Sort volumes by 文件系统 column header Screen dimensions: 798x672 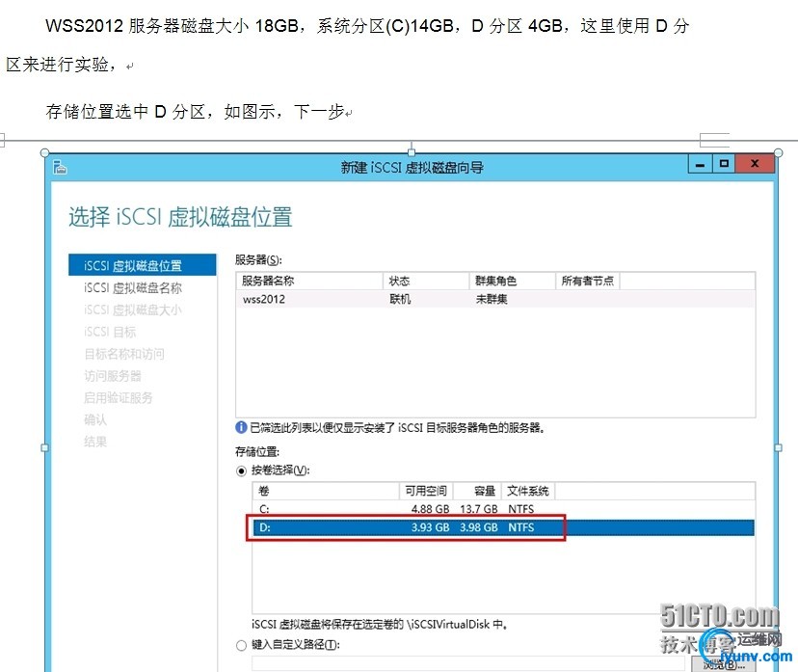tap(528, 491)
